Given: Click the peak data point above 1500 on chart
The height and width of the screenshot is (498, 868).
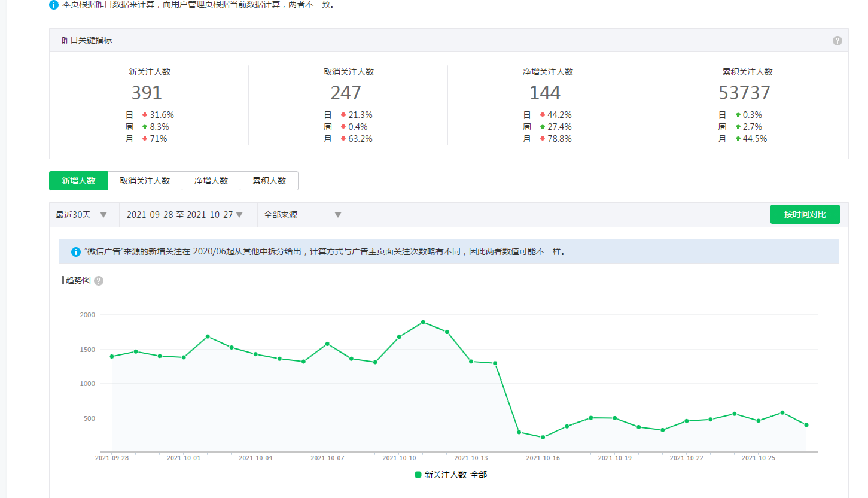Looking at the screenshot, I should click(423, 322).
